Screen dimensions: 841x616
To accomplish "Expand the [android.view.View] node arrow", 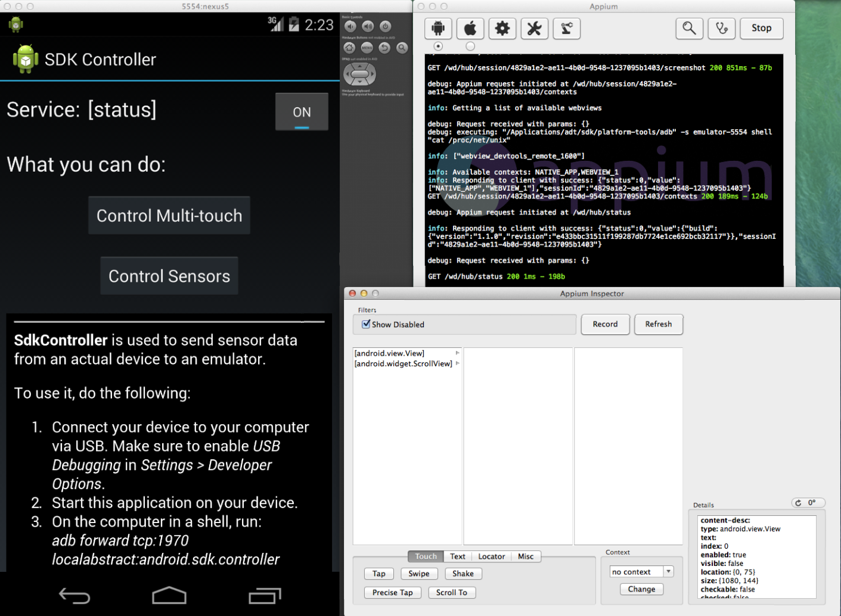I will 458,353.
